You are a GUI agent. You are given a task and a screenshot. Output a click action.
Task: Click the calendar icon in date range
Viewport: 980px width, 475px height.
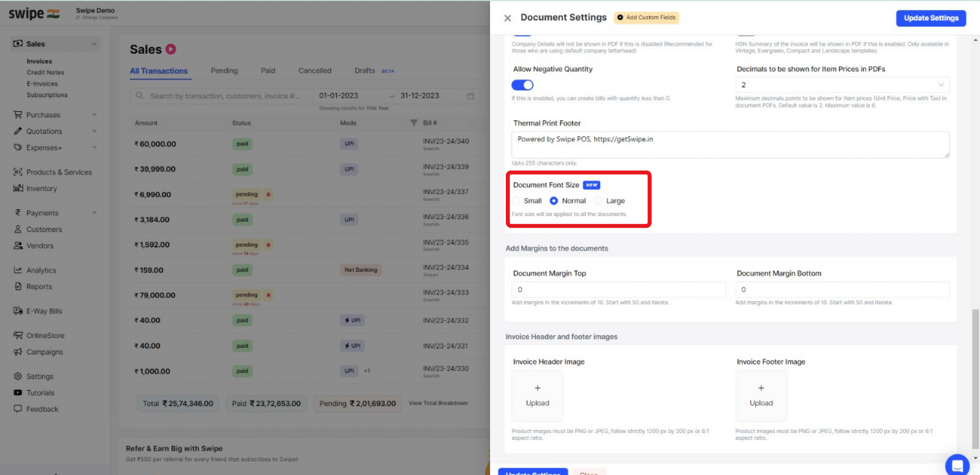coord(471,96)
